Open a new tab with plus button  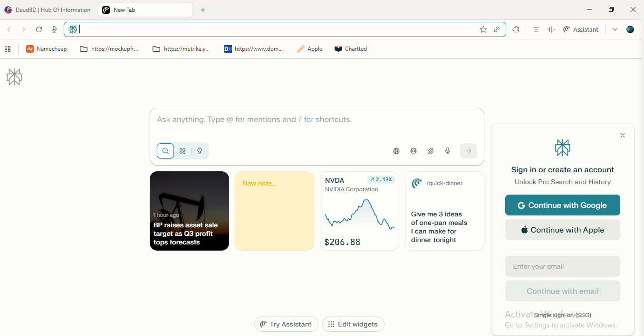click(x=203, y=10)
